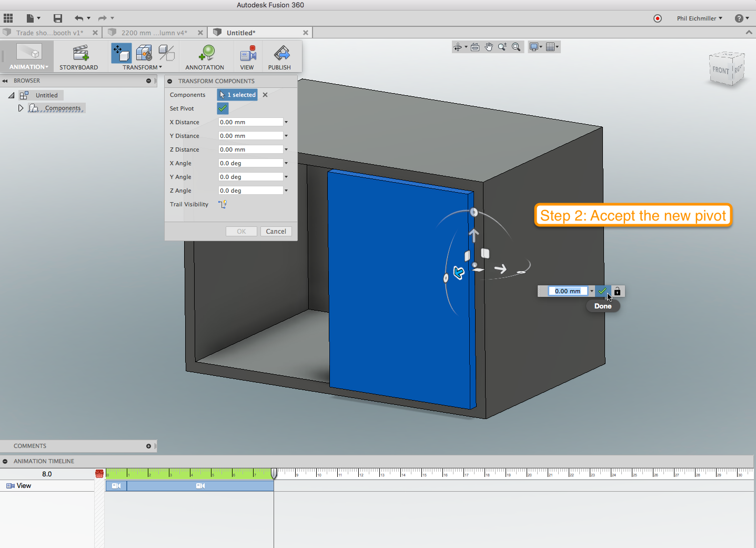Toggle Trail Visibility icon

pyautogui.click(x=223, y=204)
